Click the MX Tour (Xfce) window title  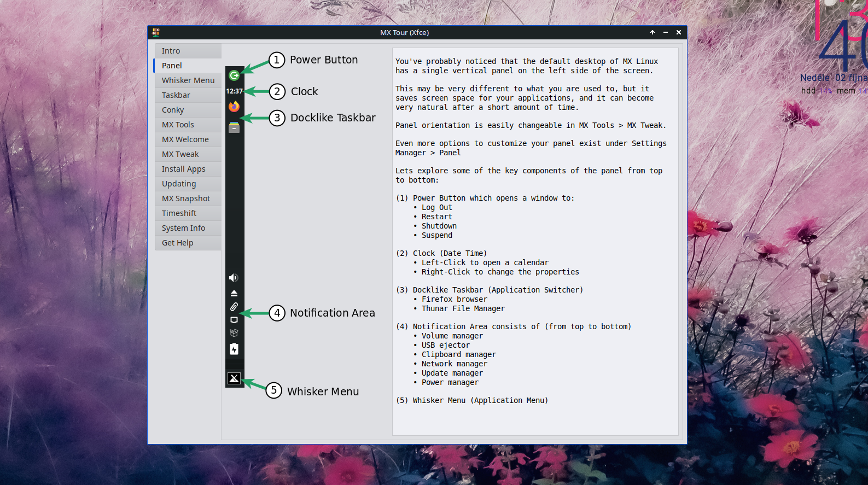[405, 32]
